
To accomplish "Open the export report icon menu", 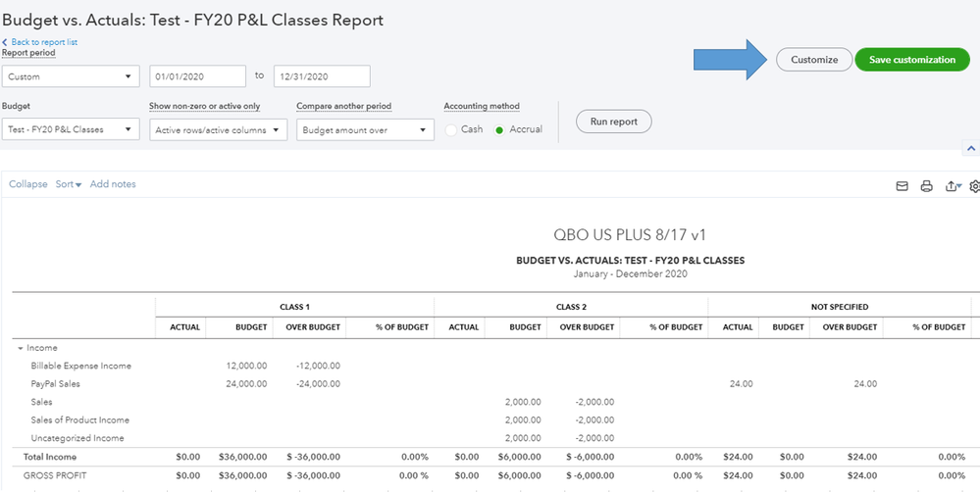I will tap(952, 186).
